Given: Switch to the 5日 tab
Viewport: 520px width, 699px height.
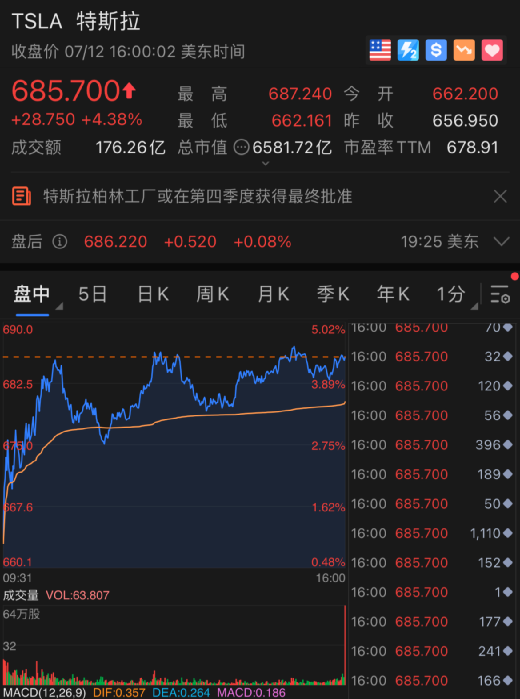Looking at the screenshot, I should click(x=93, y=294).
